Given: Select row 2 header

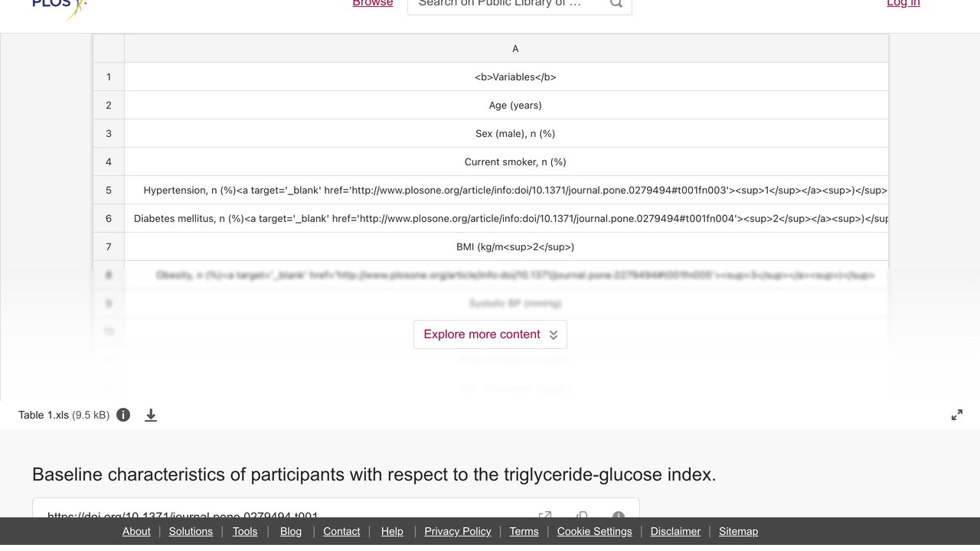Looking at the screenshot, I should (109, 105).
